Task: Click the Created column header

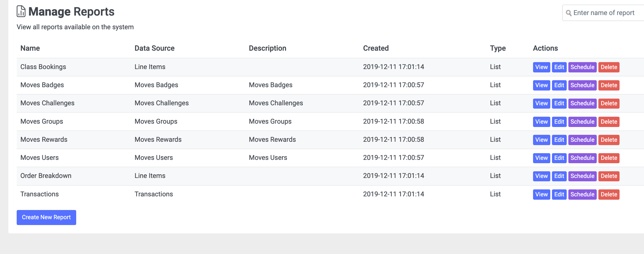Action: click(376, 48)
